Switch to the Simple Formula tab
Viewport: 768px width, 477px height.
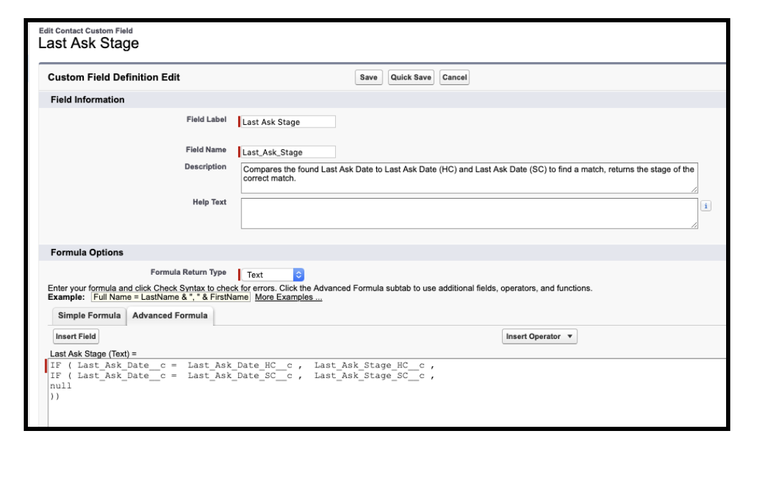tap(89, 316)
